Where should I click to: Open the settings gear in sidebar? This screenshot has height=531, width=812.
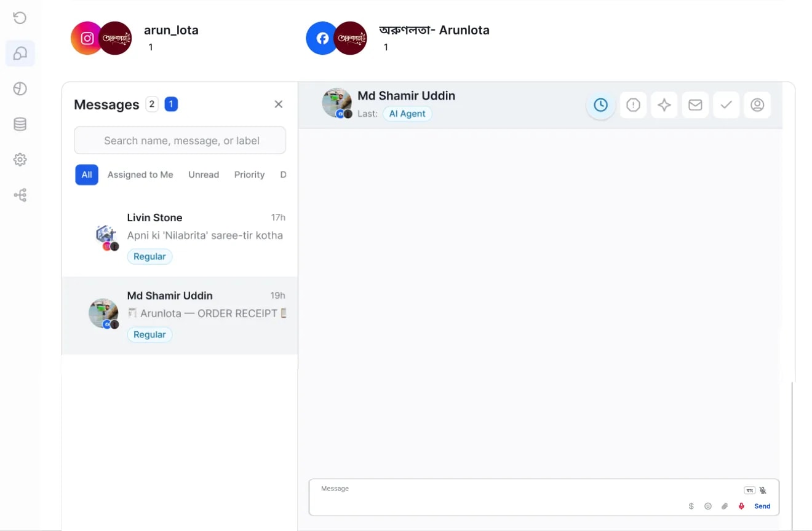point(20,160)
